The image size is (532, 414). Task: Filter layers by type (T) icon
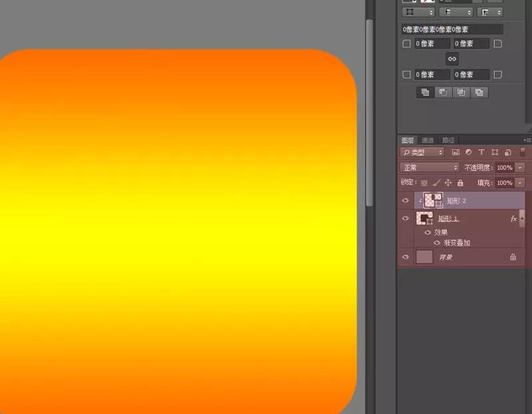click(481, 152)
